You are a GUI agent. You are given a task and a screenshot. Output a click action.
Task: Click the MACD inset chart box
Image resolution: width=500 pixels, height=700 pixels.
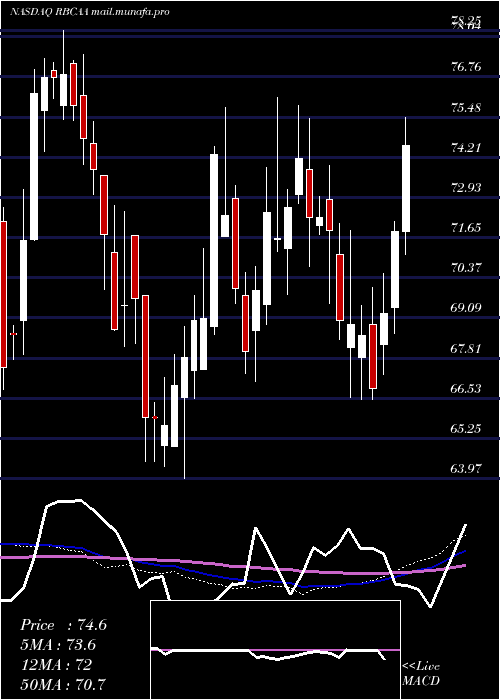275,650
